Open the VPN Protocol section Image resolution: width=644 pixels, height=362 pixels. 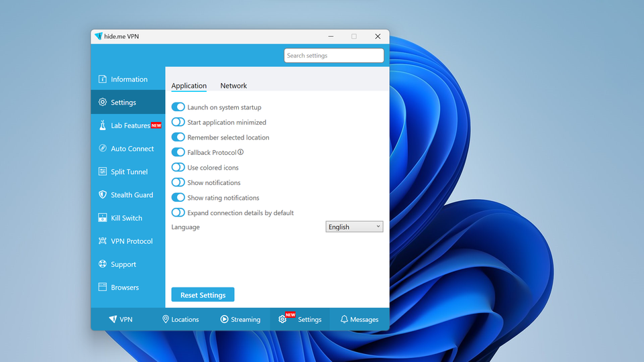[x=128, y=241]
